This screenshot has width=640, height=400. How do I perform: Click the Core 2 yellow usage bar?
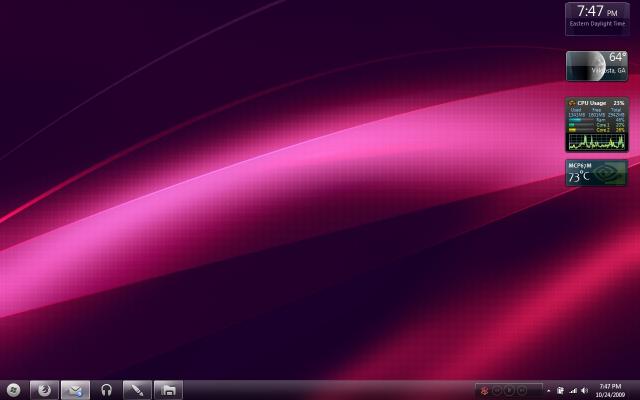coord(581,130)
